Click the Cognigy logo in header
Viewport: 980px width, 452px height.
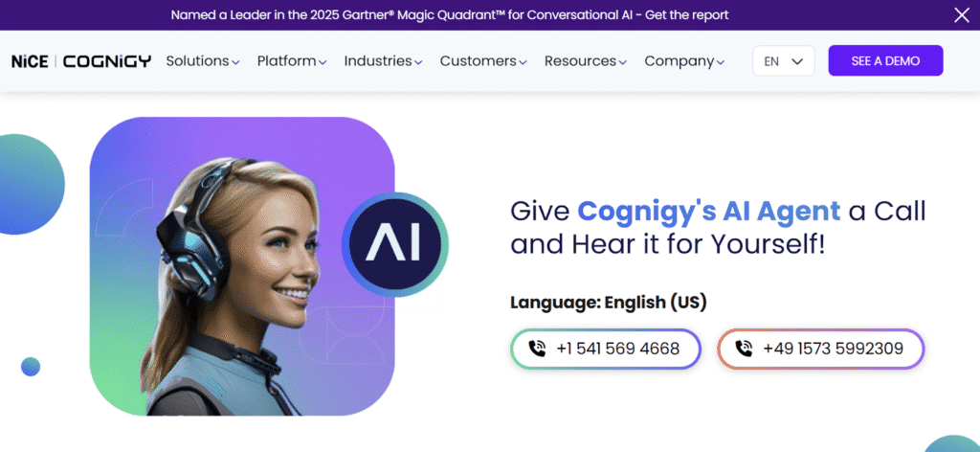(x=107, y=61)
